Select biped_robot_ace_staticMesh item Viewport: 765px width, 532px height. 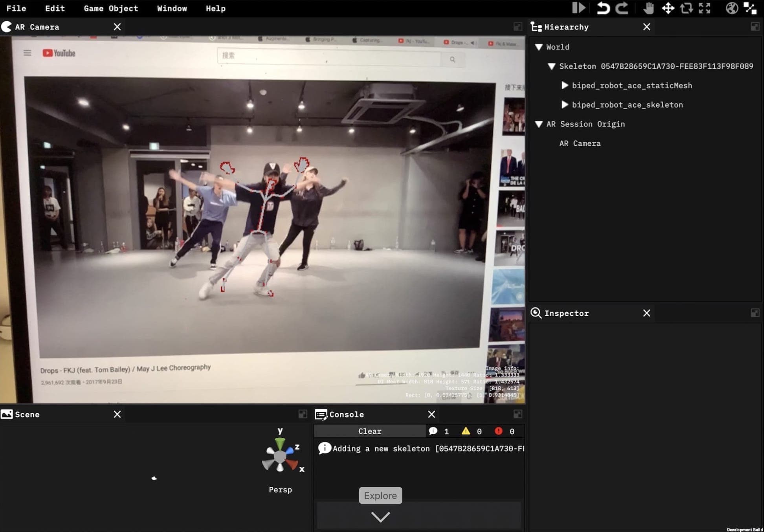click(x=632, y=86)
